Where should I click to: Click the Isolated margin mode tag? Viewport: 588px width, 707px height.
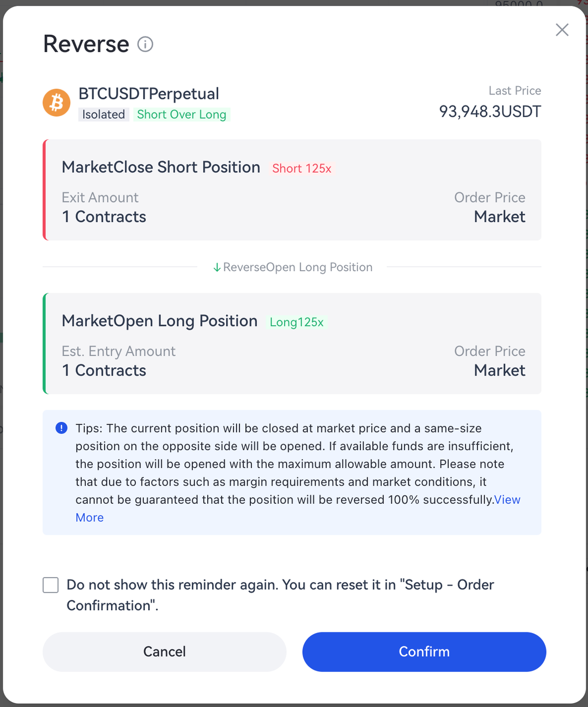103,114
